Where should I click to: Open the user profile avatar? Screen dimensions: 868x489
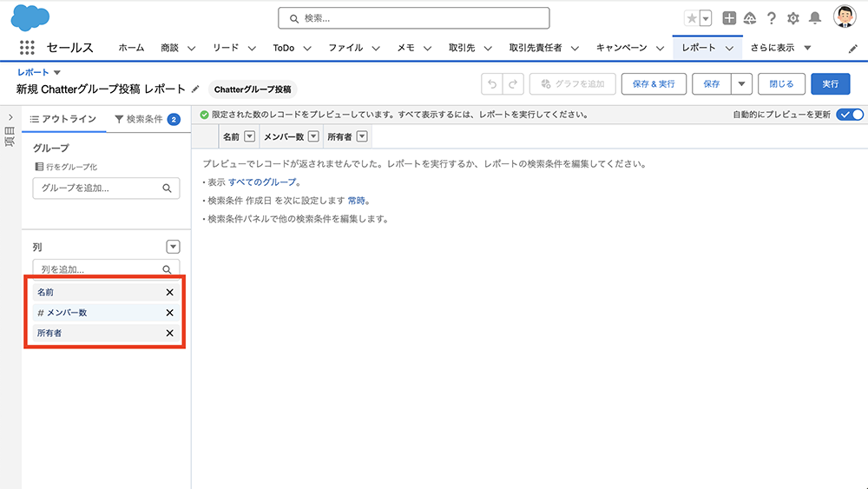(845, 17)
